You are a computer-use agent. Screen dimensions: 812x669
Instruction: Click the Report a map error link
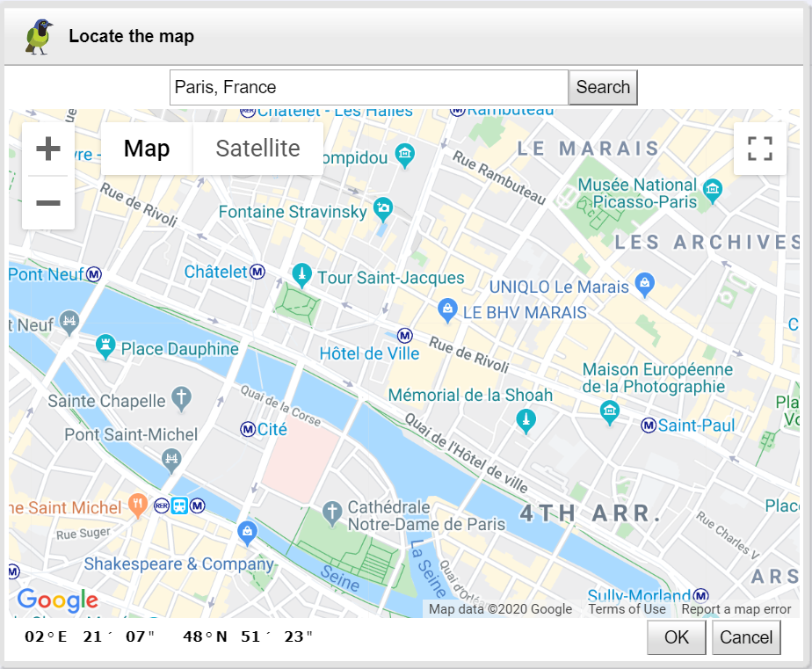point(736,609)
